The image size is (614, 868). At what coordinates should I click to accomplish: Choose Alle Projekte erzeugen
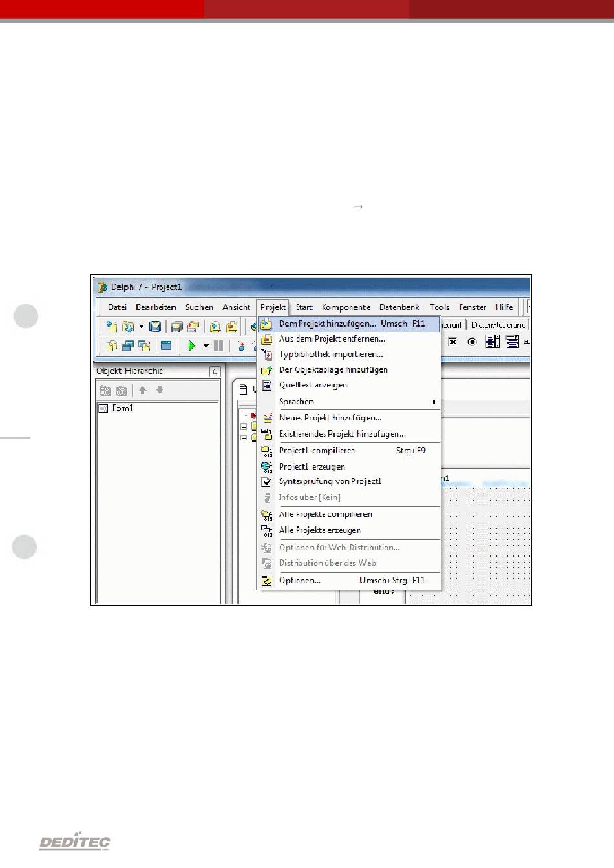[x=349, y=530]
